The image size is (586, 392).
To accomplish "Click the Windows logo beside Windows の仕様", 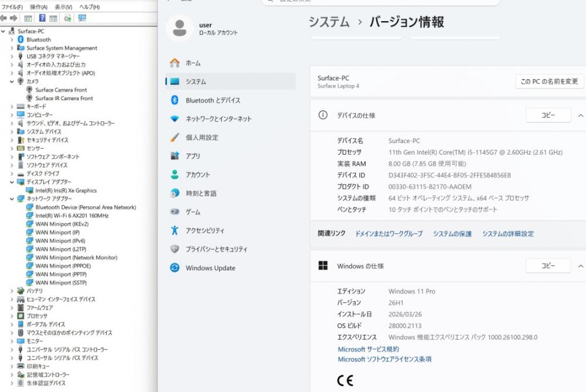I will 323,265.
